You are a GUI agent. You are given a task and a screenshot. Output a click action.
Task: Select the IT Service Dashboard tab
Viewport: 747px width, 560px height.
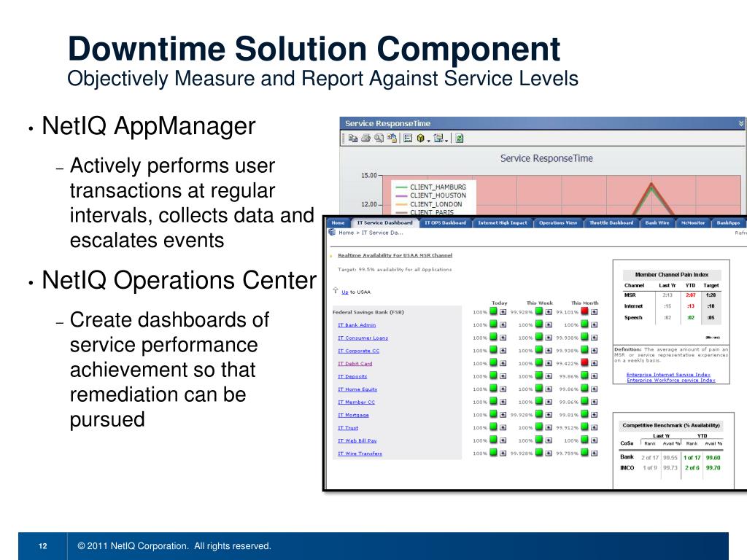click(x=385, y=223)
